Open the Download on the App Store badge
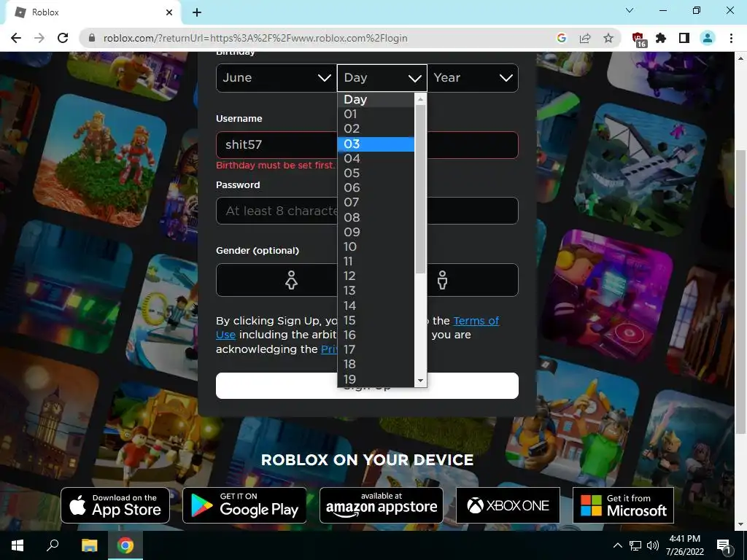 (115, 505)
